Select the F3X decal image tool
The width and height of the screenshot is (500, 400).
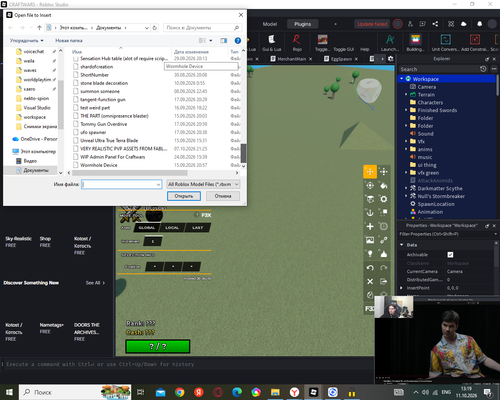click(370, 240)
